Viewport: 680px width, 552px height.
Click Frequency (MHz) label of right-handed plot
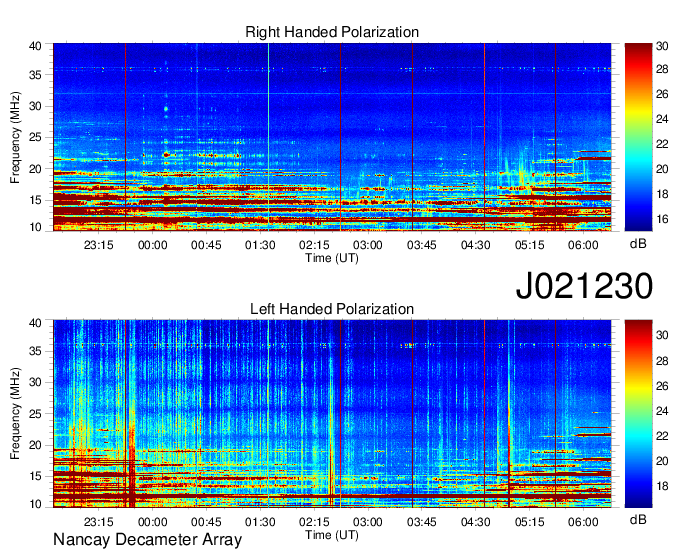(x=15, y=137)
